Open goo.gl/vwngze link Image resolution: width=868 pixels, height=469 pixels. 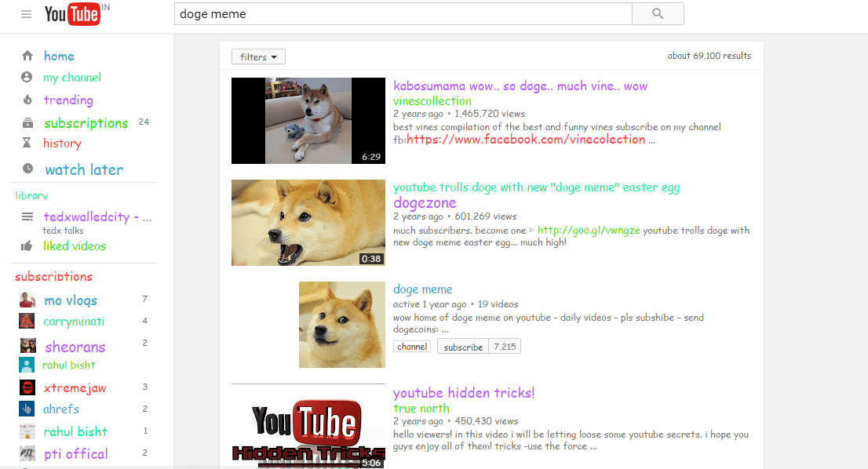click(x=589, y=230)
